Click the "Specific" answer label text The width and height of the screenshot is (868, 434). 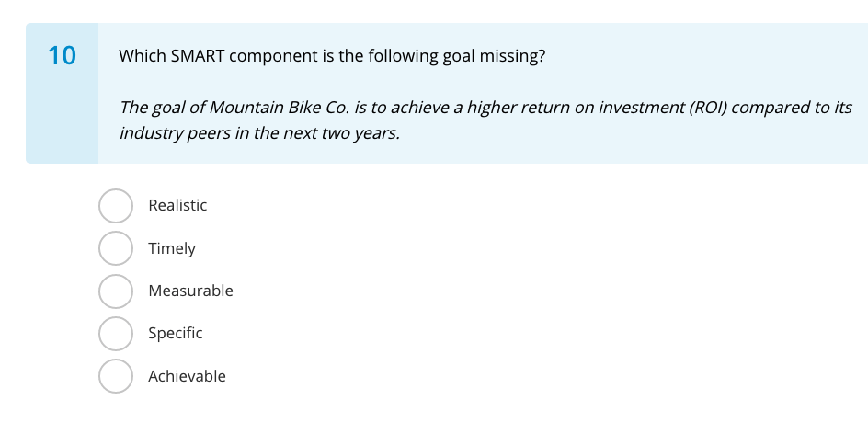(175, 334)
